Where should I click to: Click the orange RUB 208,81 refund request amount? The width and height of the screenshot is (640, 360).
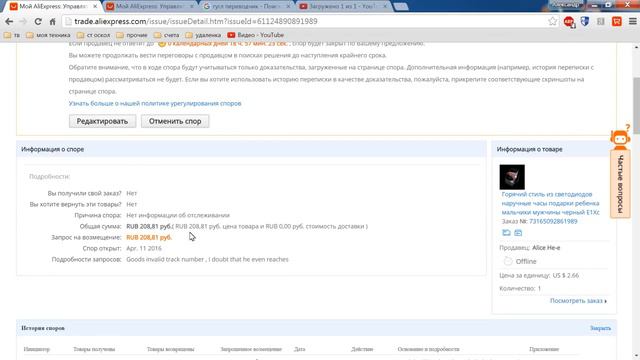pyautogui.click(x=149, y=237)
